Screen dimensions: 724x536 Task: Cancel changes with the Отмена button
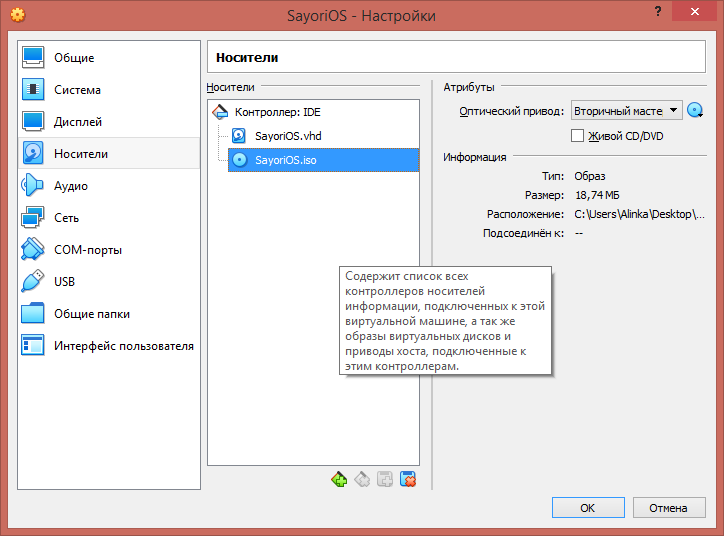[x=669, y=508]
